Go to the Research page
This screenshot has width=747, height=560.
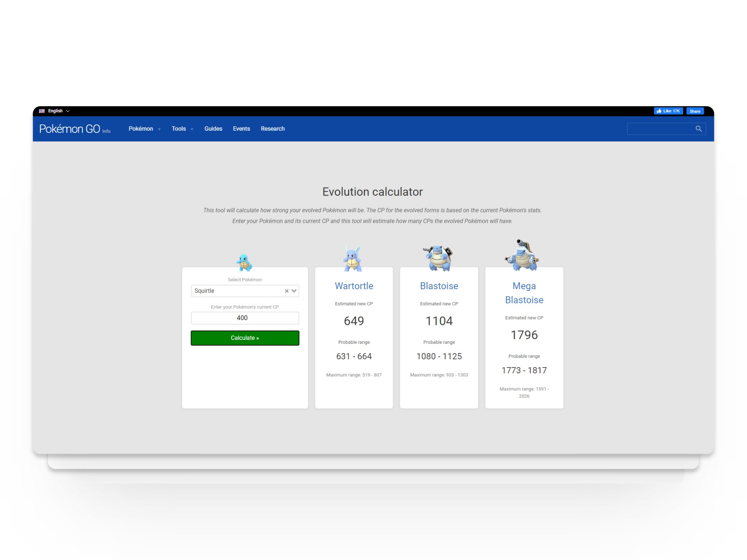pos(272,129)
